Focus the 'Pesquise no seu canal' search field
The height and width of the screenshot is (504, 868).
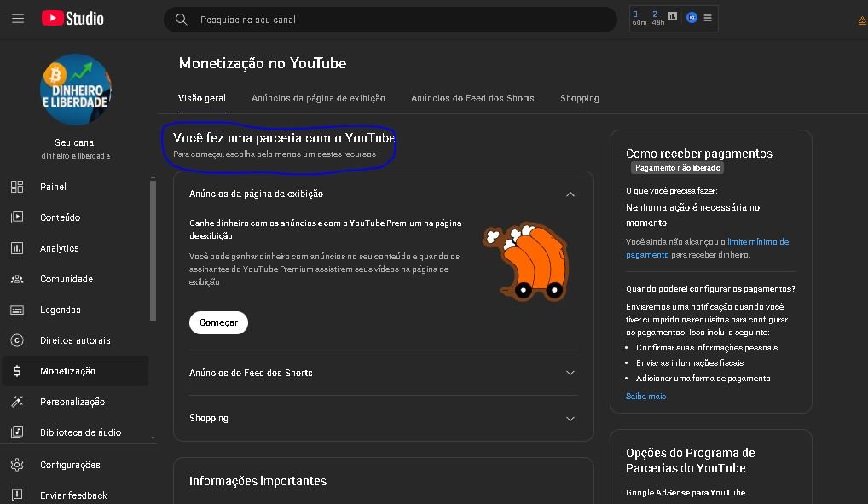[391, 20]
